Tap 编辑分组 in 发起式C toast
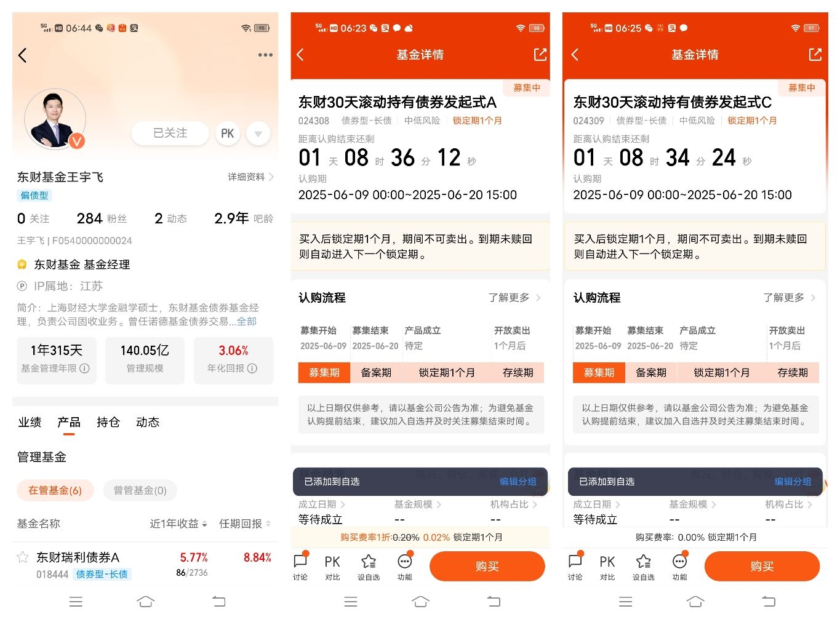 [793, 482]
